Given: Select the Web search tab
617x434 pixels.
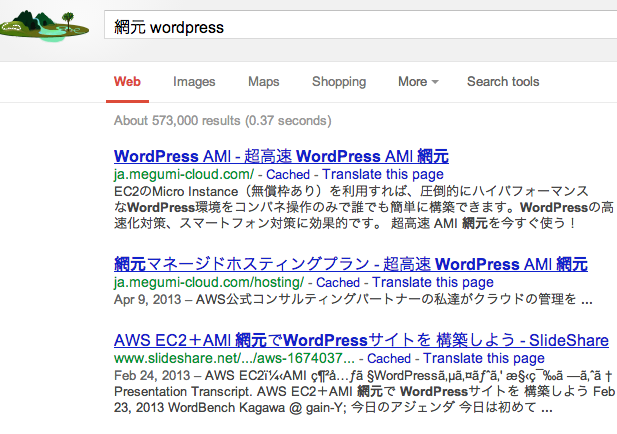Looking at the screenshot, I should [127, 81].
